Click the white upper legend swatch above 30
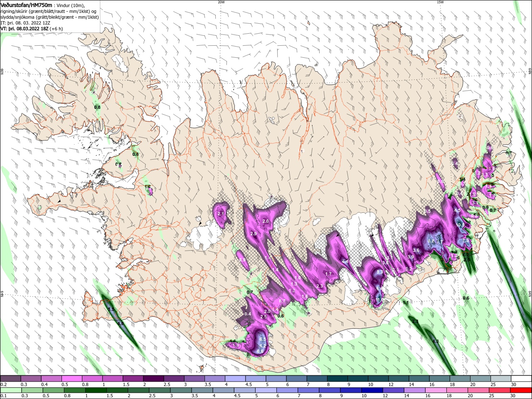 pos(522,378)
